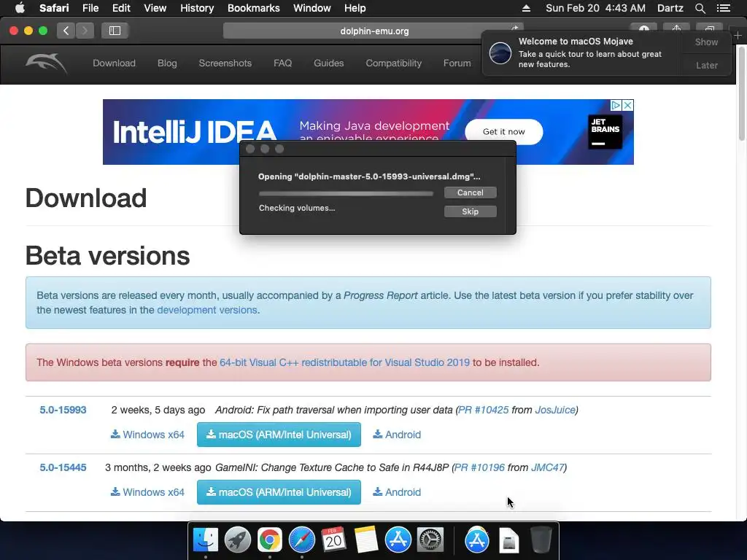Open Safari compass icon in Dock
Image resolution: width=747 pixels, height=560 pixels.
coord(301,540)
